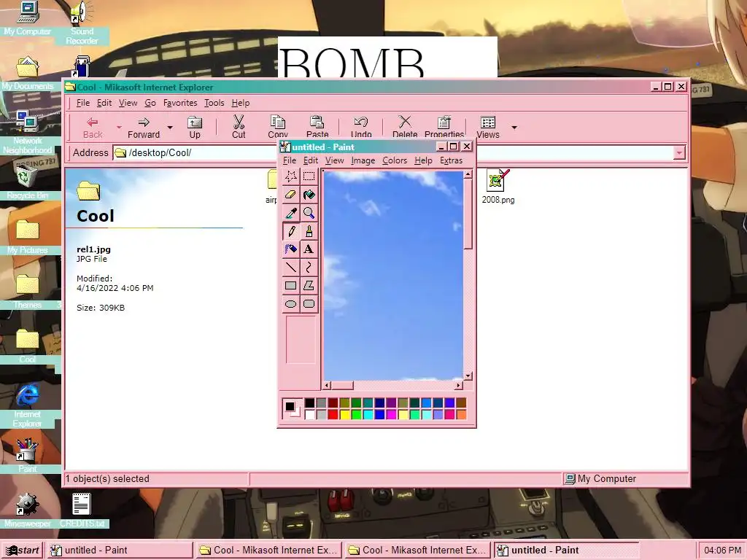Choose the Text tool in Paint
747x560 pixels.
point(309,249)
